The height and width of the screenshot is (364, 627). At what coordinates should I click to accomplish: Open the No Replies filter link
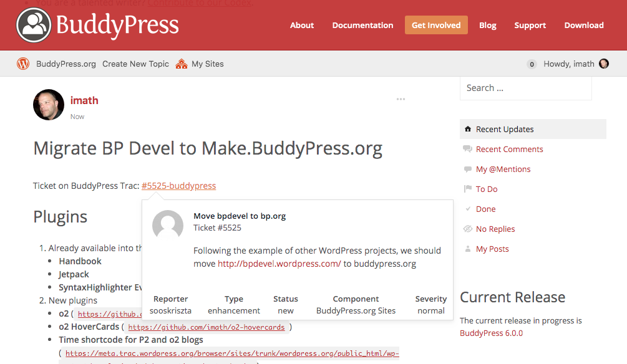[495, 229]
